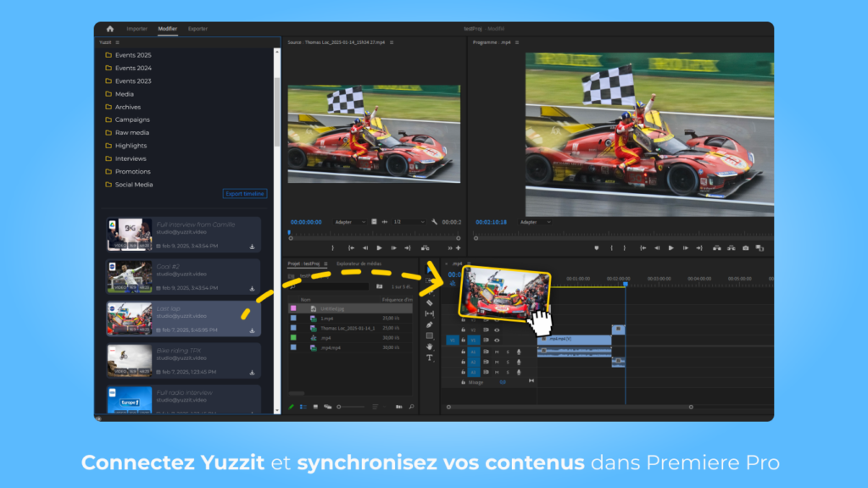The width and height of the screenshot is (868, 488).
Task: Select the Razor tool in the toolbar
Action: coord(430,302)
